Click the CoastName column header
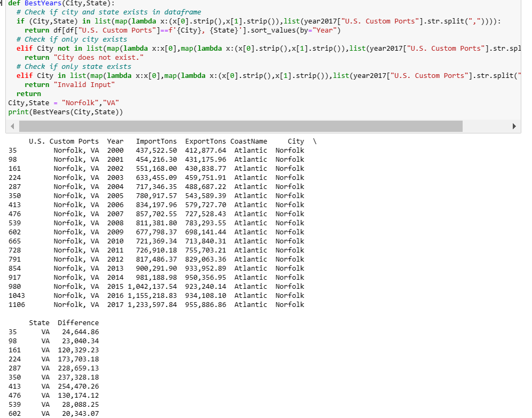Image resolution: width=532 pixels, height=418 pixels. (248, 141)
